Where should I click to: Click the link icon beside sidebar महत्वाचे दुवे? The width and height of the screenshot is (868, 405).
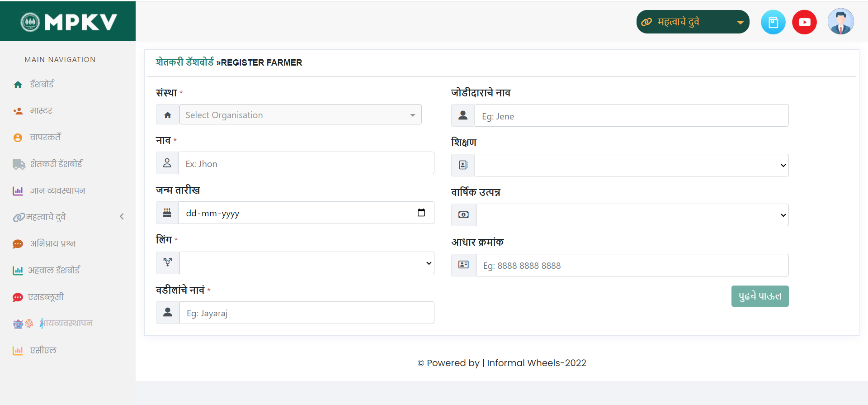click(x=19, y=218)
